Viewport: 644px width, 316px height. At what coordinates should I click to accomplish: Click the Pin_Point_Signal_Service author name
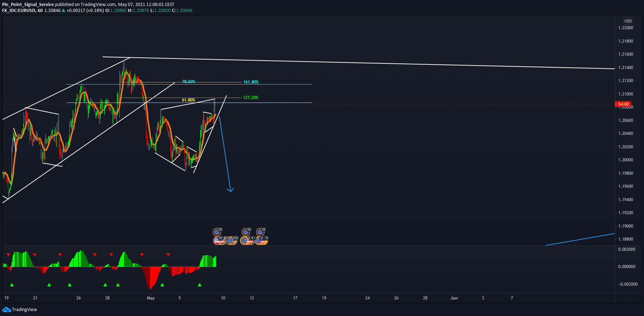point(28,5)
